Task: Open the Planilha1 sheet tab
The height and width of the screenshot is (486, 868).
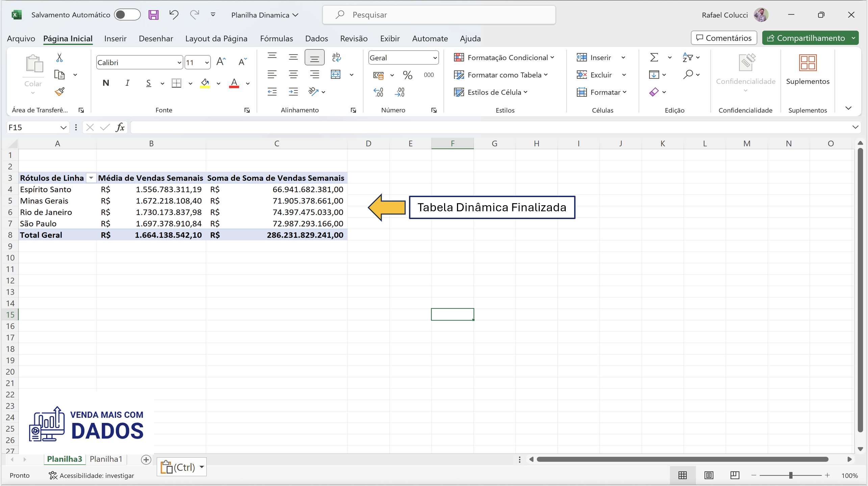Action: 106,459
